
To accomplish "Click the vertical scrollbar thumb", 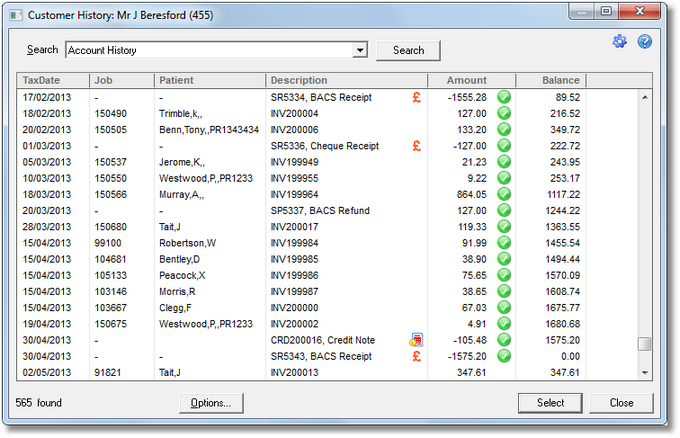I will click(x=644, y=344).
